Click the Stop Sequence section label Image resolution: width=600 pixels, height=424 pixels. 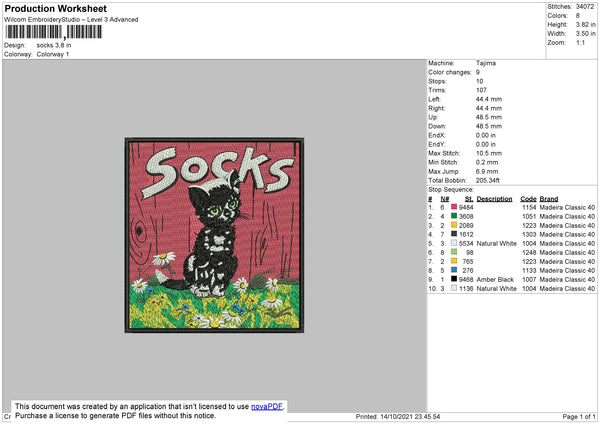click(450, 188)
